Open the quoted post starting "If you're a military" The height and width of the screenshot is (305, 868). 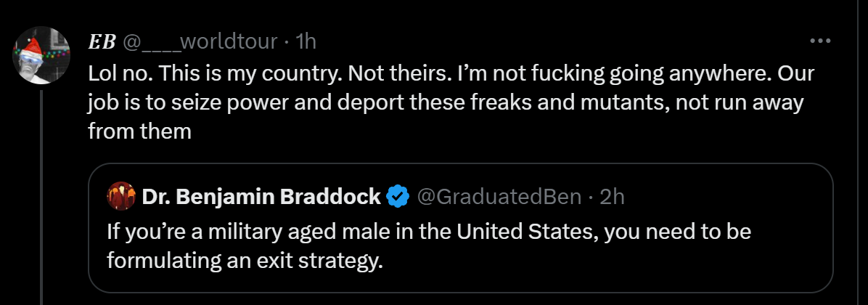pyautogui.click(x=460, y=247)
